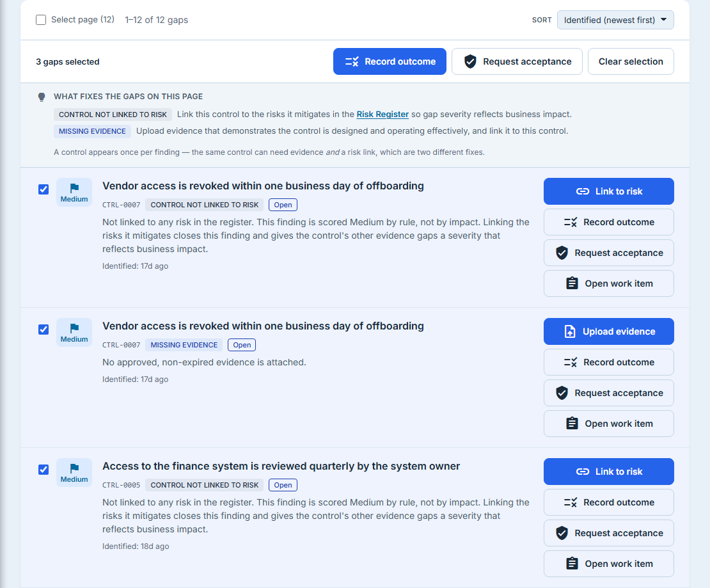Choose Record outcome in the 3 gaps selected bar
710x588 pixels.
coord(390,61)
